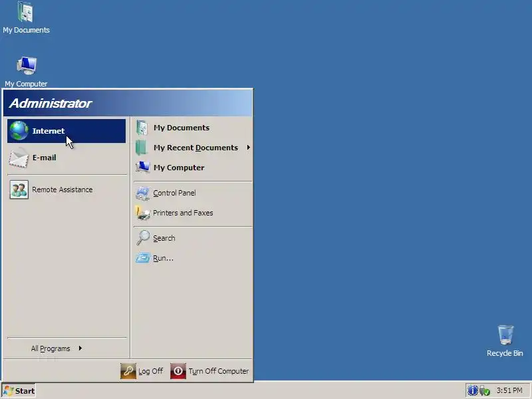The width and height of the screenshot is (532, 399).
Task: Select Remote Assistance text in Start menu
Action: 62,190
